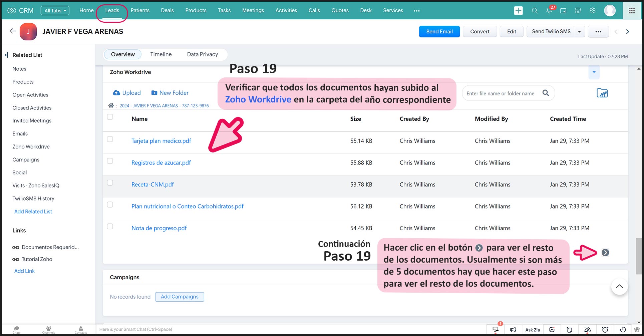Click the back arrow beside lead name
The height and width of the screenshot is (336, 644).
(x=13, y=31)
